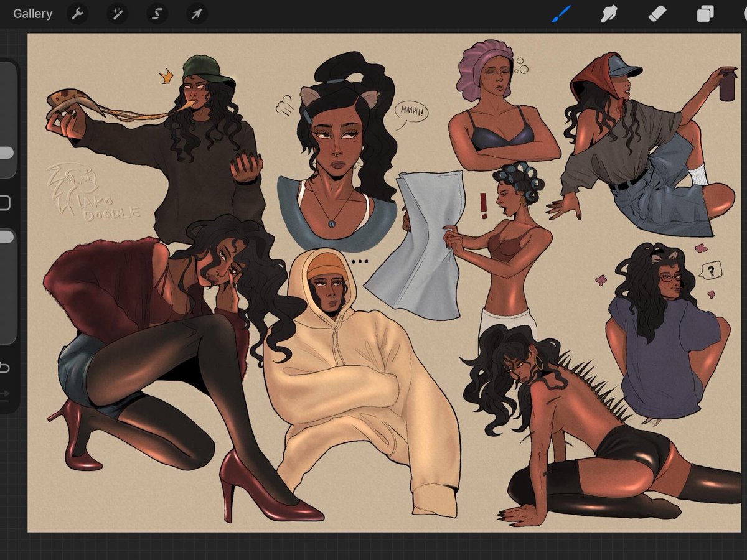Open the Gallery view
Screen dimensions: 747x560
point(32,14)
